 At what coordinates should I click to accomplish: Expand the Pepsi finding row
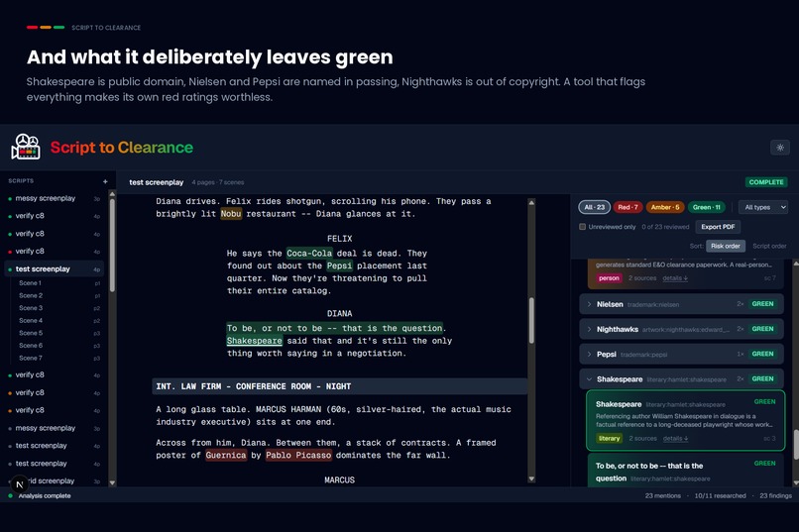[681, 354]
